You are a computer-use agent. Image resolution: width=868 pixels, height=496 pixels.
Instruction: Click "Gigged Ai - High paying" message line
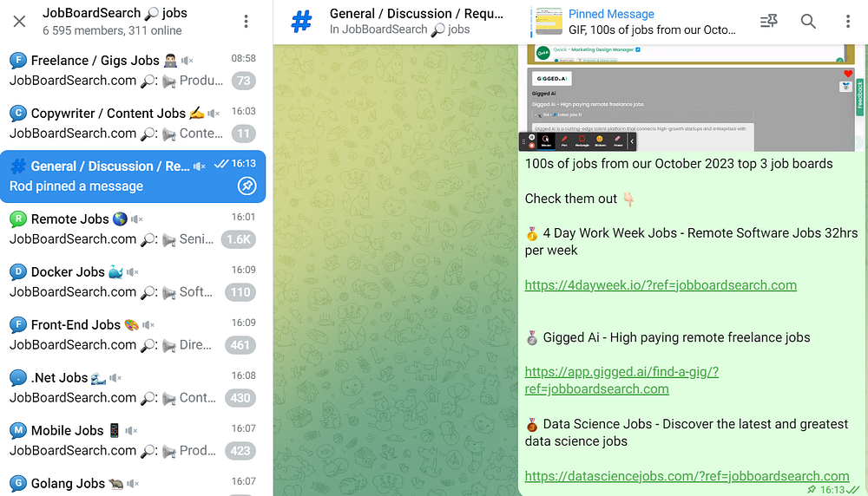(x=667, y=337)
